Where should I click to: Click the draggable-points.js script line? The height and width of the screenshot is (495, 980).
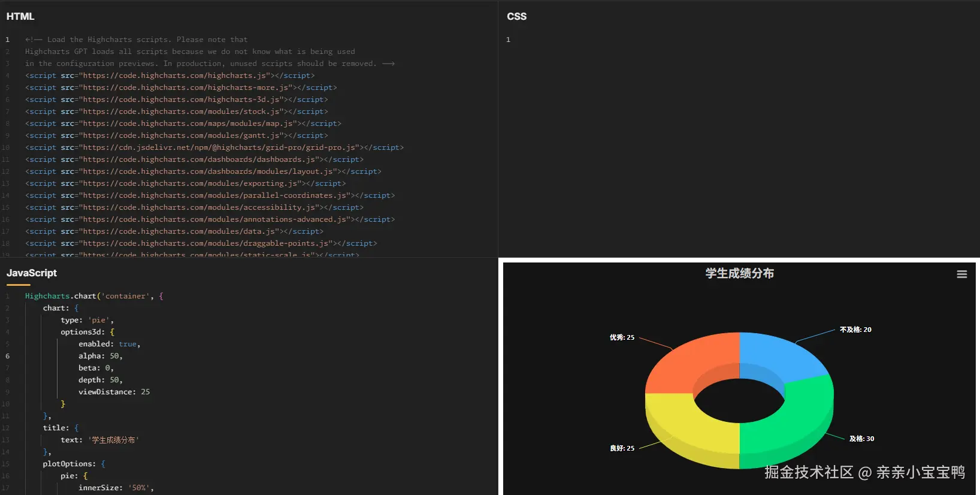201,243
